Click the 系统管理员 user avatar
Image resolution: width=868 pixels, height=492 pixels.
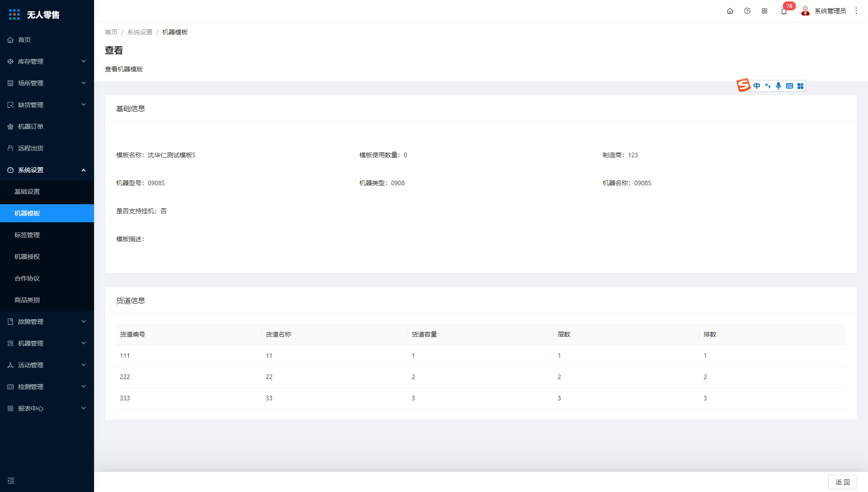coord(805,11)
